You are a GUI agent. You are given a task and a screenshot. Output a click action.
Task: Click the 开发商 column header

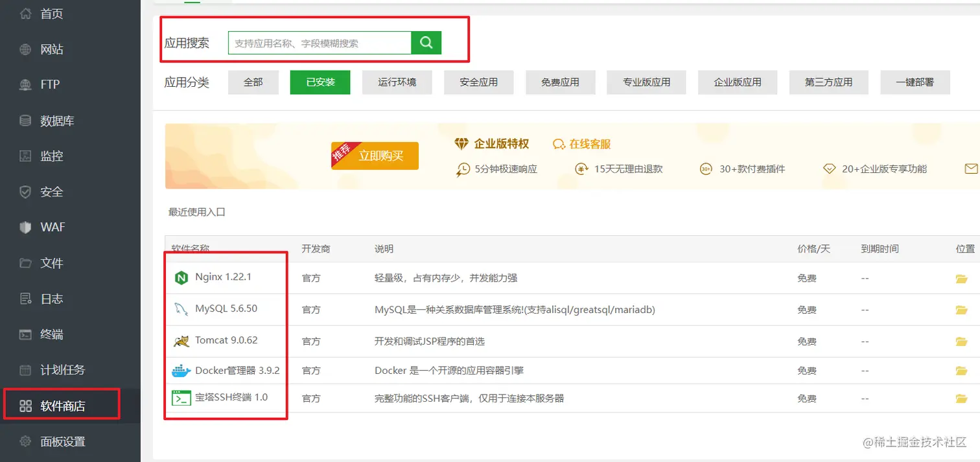pyautogui.click(x=316, y=249)
